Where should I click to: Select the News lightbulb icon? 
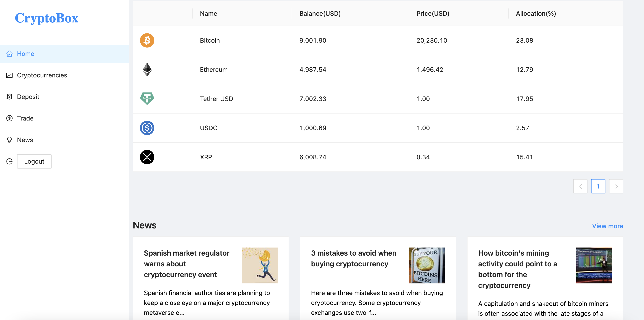tap(9, 140)
